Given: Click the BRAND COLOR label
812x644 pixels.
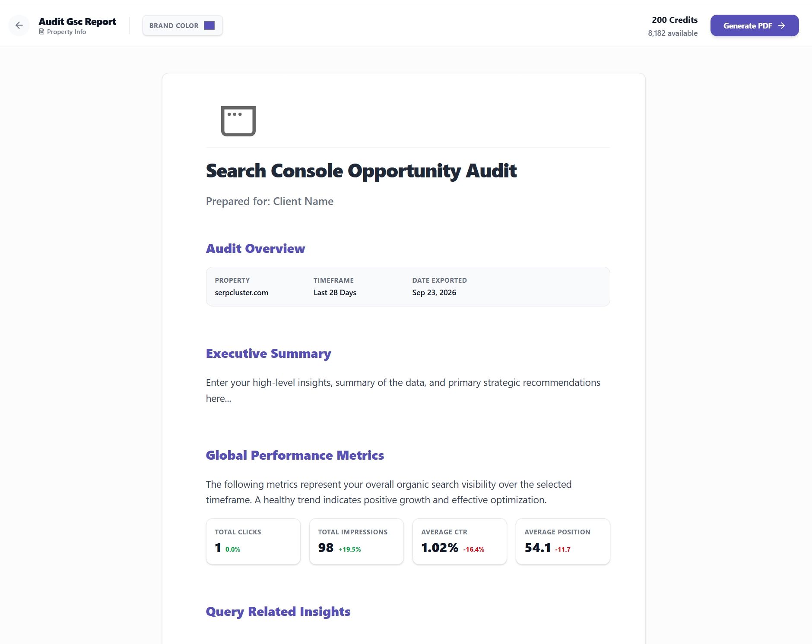Looking at the screenshot, I should coord(174,26).
